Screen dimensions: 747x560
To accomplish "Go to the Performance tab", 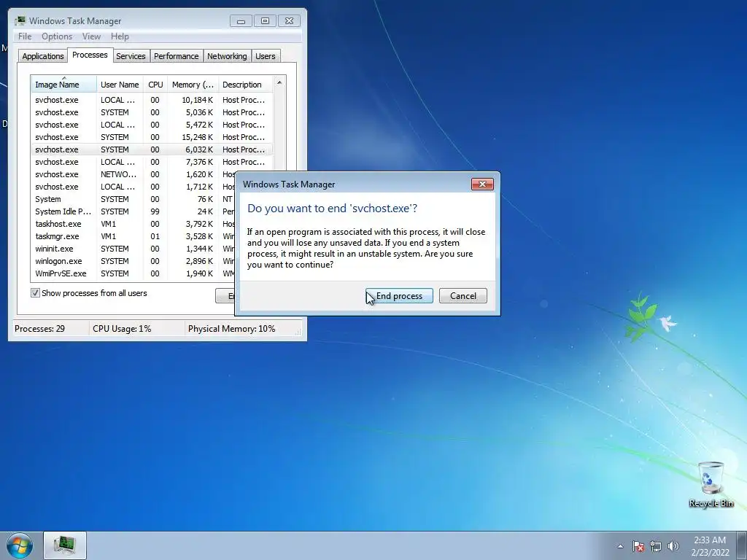I will point(176,56).
